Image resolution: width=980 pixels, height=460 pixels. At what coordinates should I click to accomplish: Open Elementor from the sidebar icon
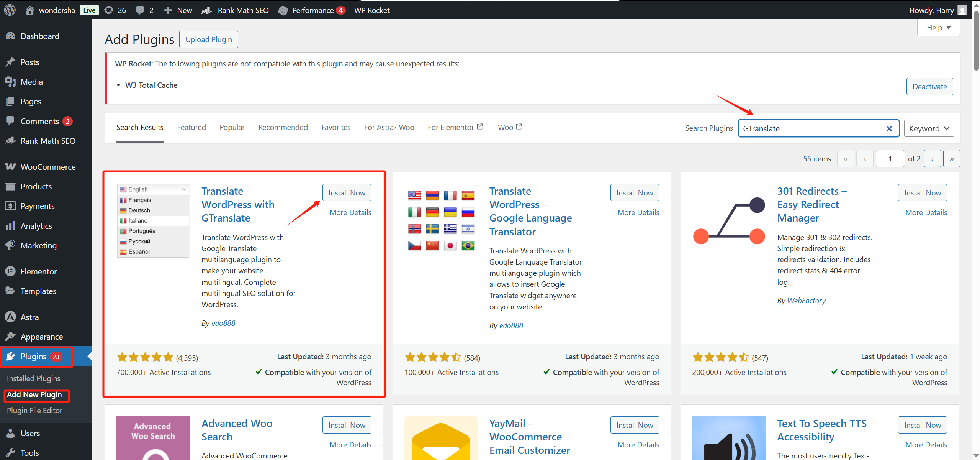tap(10, 271)
